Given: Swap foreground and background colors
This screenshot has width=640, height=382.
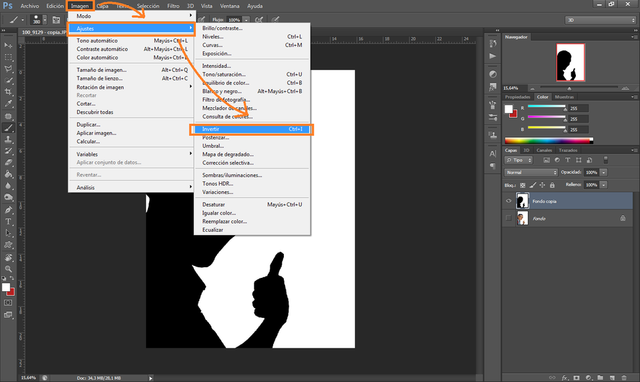Looking at the screenshot, I should (x=12, y=278).
